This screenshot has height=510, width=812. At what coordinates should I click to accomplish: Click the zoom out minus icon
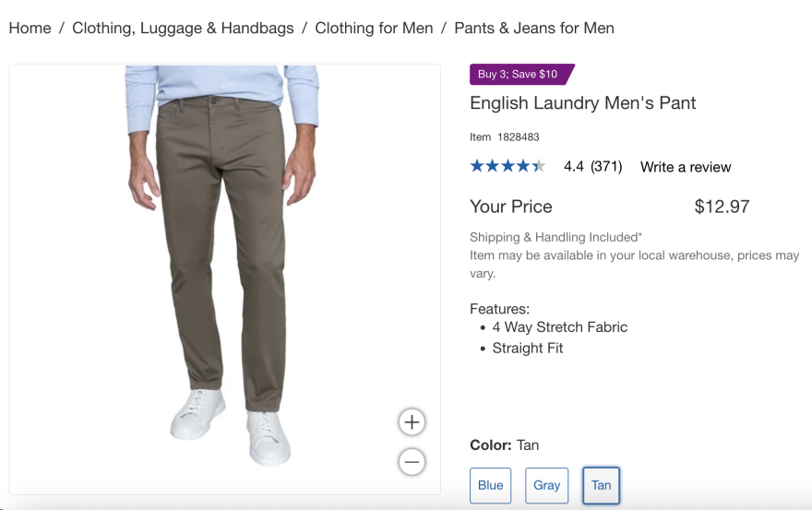pyautogui.click(x=412, y=462)
